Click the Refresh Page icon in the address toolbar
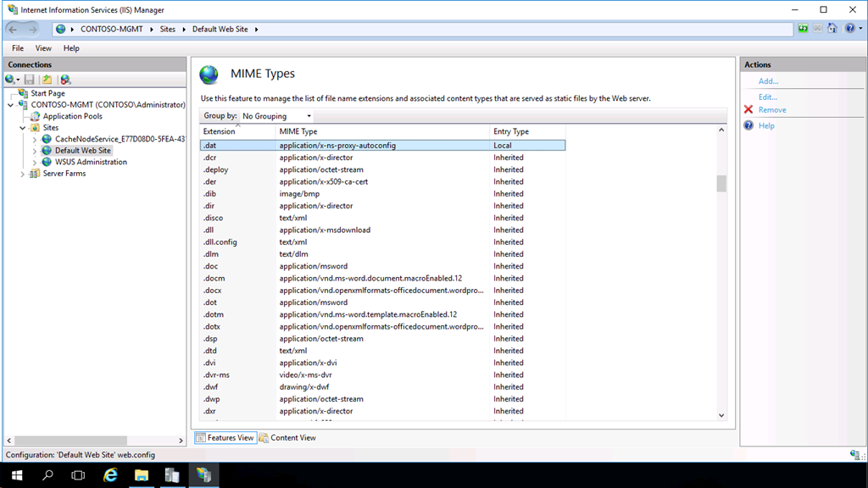868x488 pixels. tap(803, 29)
